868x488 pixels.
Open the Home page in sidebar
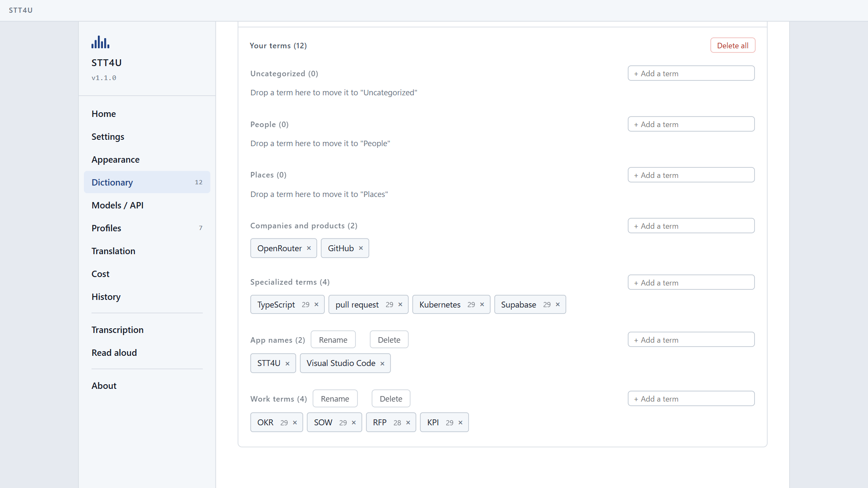(147, 114)
